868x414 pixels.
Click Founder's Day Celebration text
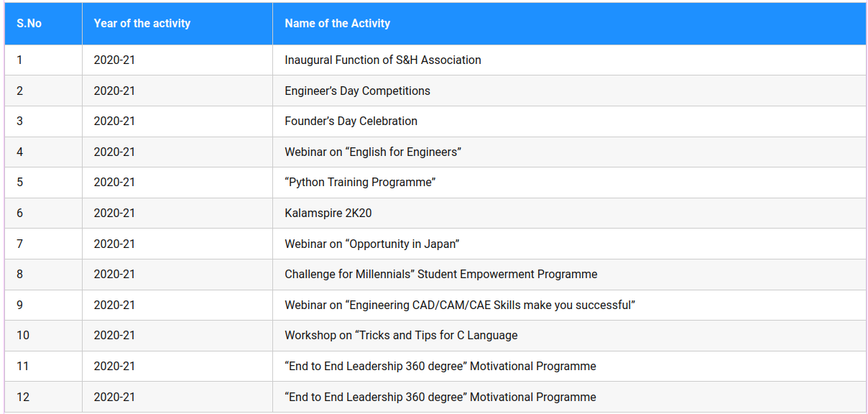[351, 121]
